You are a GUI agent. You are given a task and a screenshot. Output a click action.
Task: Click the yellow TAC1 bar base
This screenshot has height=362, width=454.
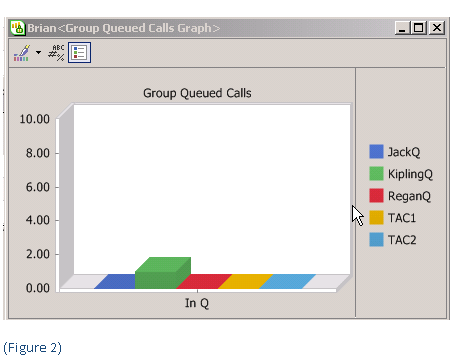click(245, 282)
